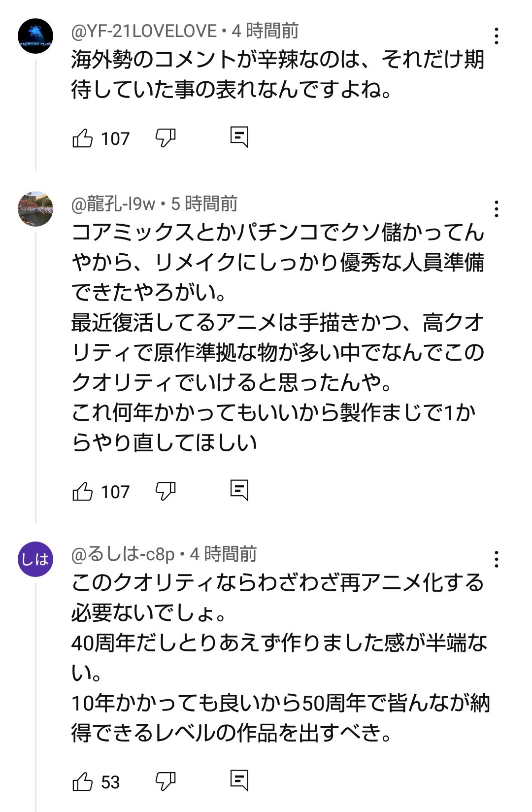Reply to the @るしは-c8p comment
Viewport: 532px width, 812px height.
pyautogui.click(x=239, y=781)
